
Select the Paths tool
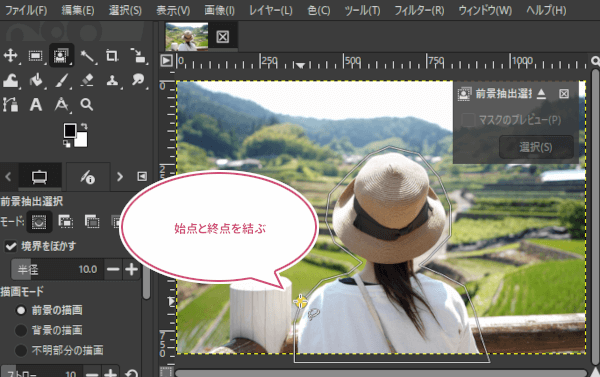click(10, 104)
